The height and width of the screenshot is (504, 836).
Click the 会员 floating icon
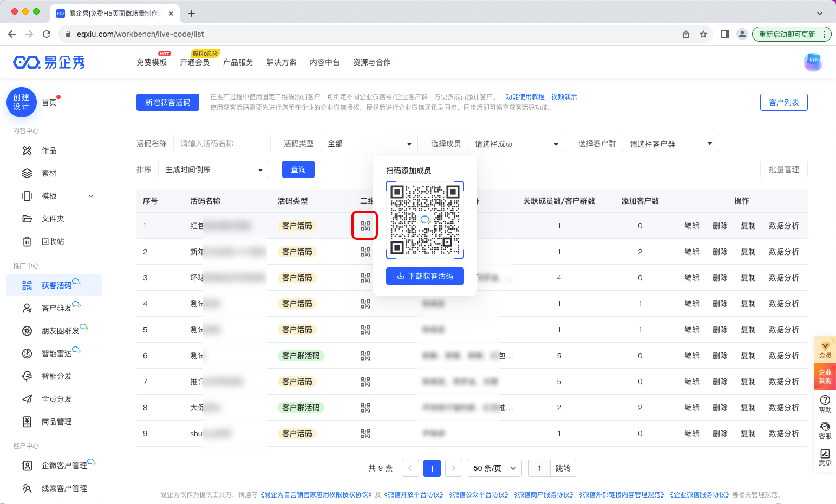pos(825,350)
